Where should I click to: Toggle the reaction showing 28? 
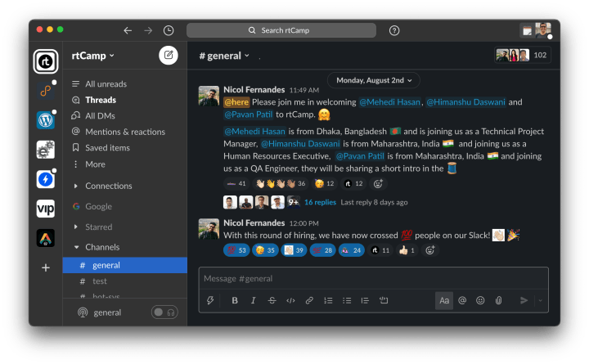pyautogui.click(x=322, y=250)
